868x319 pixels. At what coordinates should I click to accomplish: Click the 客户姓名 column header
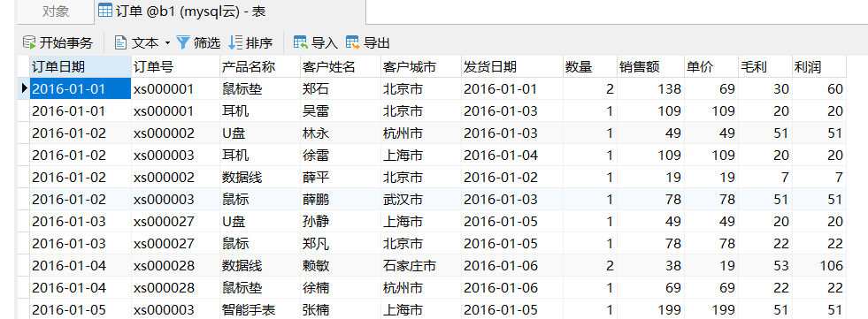tap(341, 67)
